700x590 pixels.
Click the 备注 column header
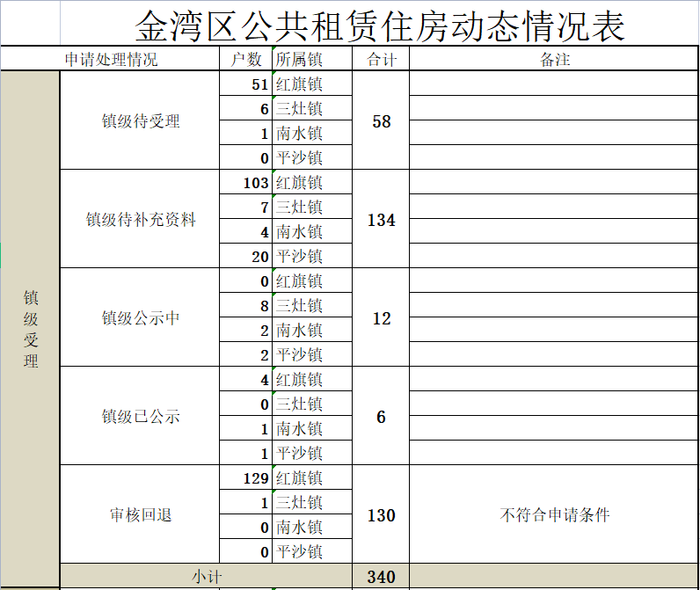click(x=554, y=60)
